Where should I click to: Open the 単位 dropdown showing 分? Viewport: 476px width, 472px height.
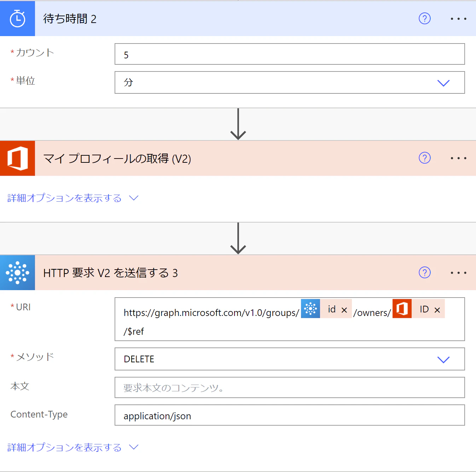coord(290,82)
